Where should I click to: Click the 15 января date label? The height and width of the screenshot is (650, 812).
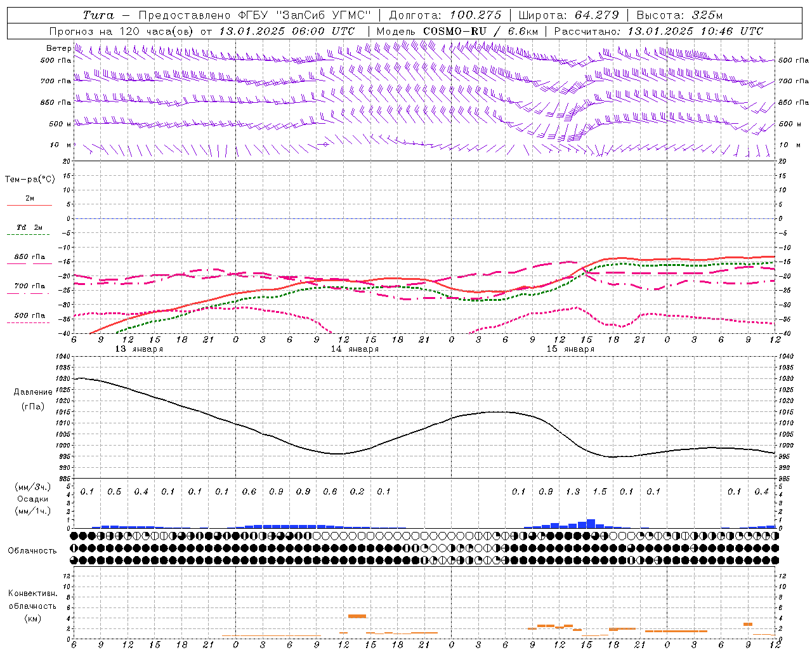click(x=570, y=349)
